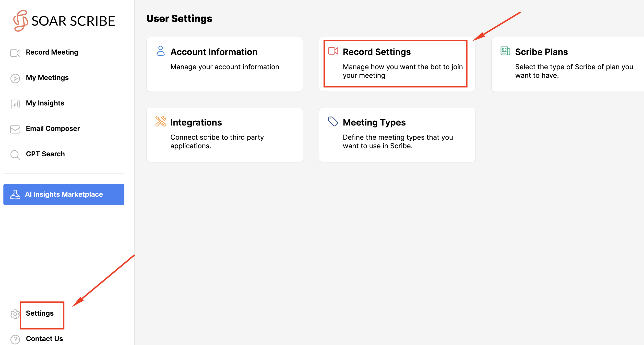Click the Meeting Types tag icon

(333, 121)
